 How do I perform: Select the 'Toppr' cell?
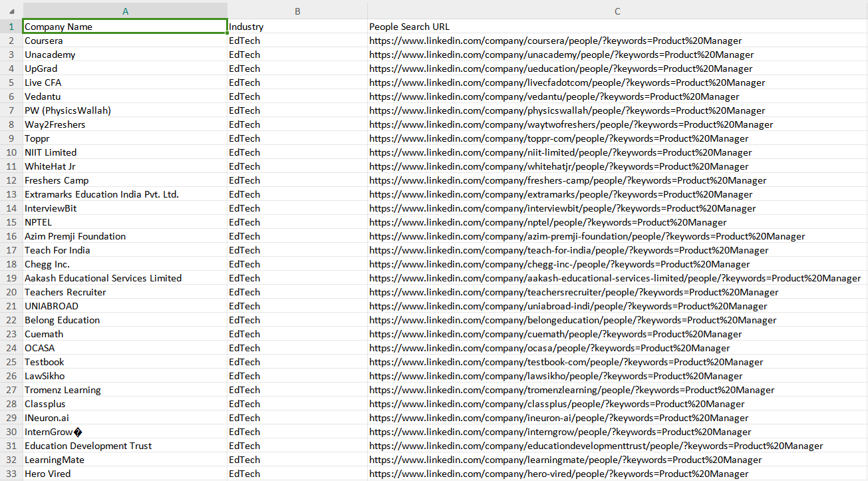125,138
